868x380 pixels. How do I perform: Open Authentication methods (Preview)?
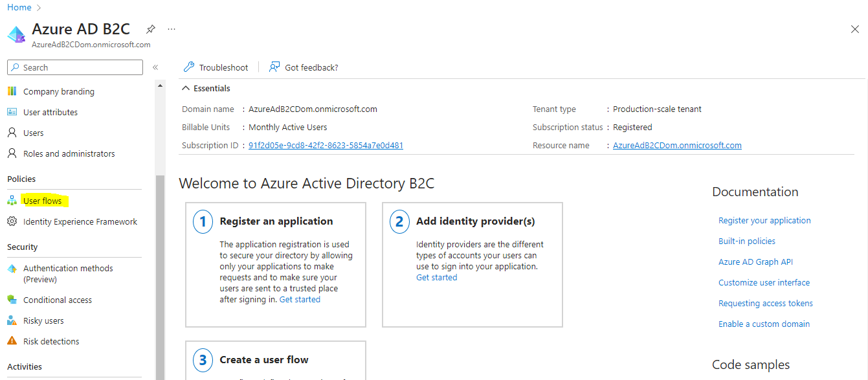[68, 273]
